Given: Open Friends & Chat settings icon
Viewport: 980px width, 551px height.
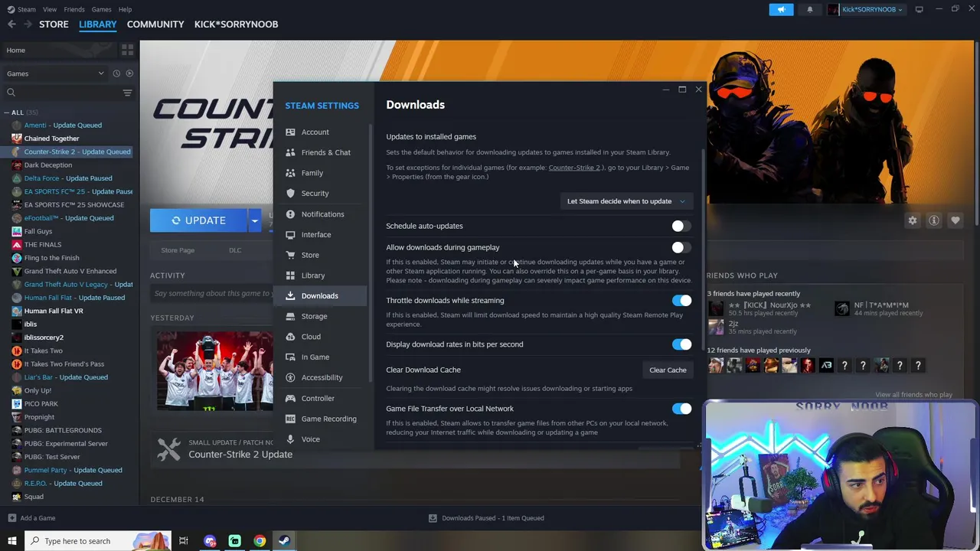Looking at the screenshot, I should tap(290, 152).
